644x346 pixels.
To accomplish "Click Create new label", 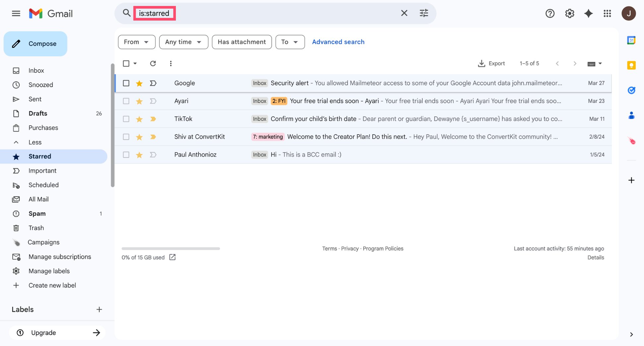I will point(53,285).
